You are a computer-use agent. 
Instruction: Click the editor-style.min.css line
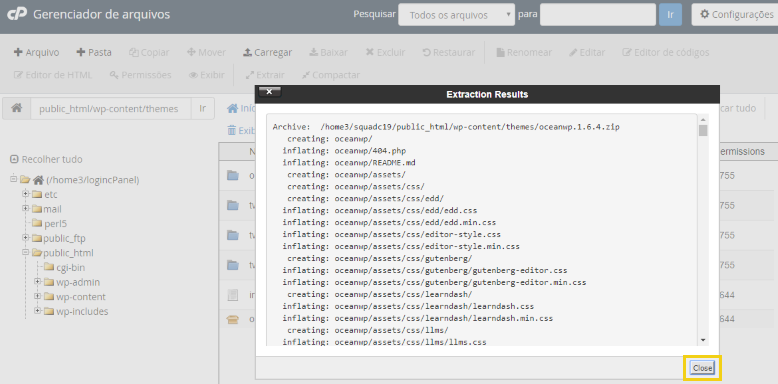point(401,246)
